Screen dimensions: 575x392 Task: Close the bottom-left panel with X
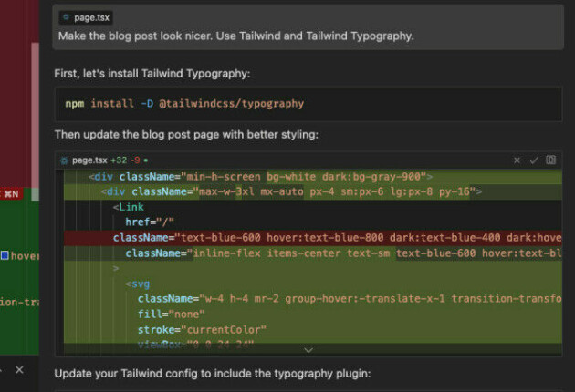click(19, 369)
